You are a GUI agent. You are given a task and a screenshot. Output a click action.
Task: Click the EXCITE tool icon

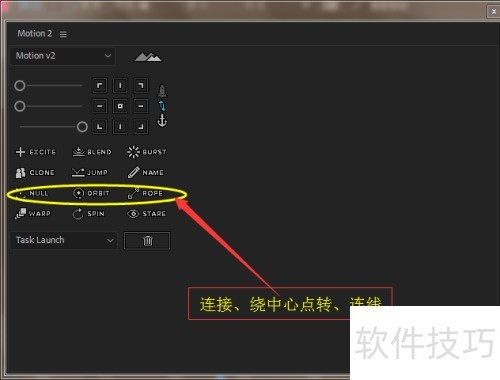[36, 152]
